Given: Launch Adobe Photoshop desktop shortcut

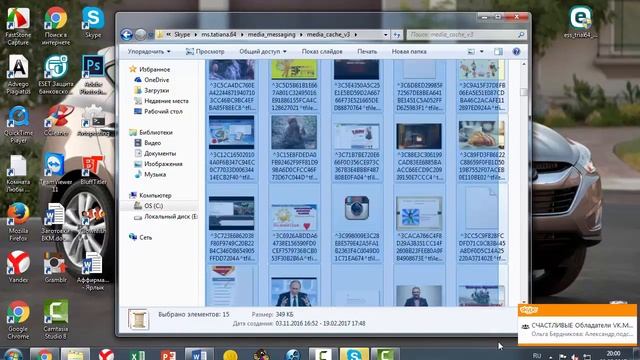Looking at the screenshot, I should [93, 75].
